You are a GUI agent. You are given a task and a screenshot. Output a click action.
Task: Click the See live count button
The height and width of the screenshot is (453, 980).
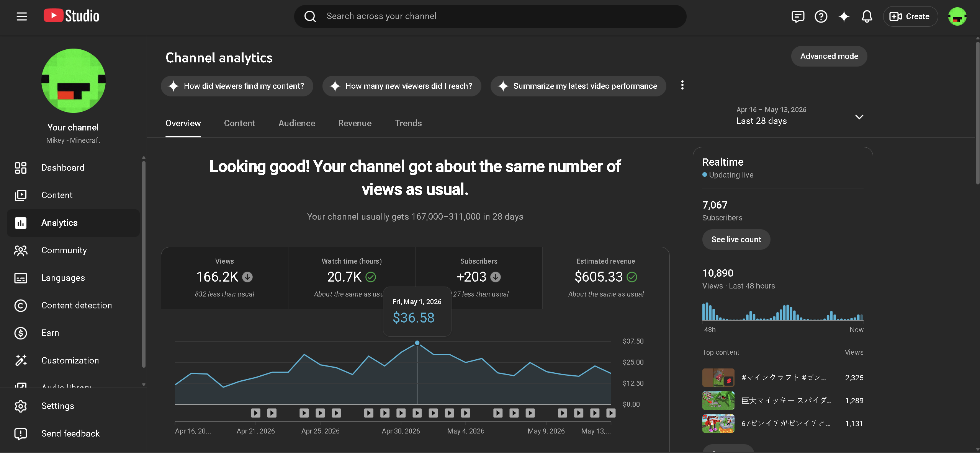(x=736, y=240)
